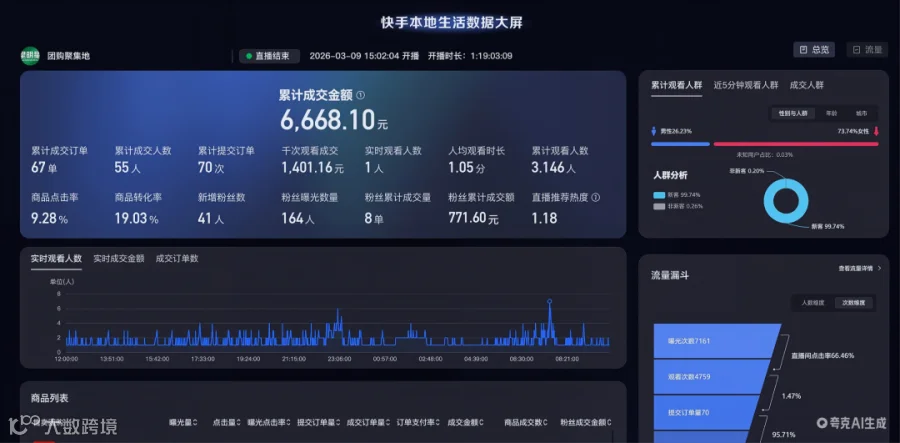The width and height of the screenshot is (900, 443).
Task: Sort the product list by 商品成交数
Action: pyautogui.click(x=526, y=422)
